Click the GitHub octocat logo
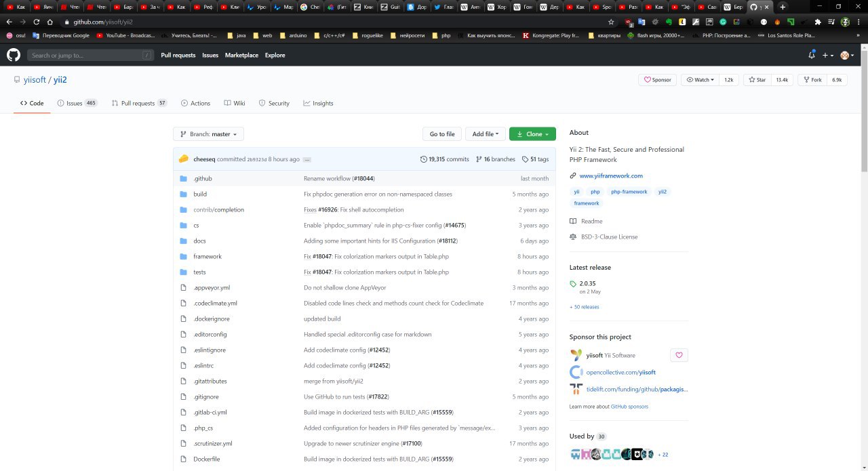This screenshot has height=471, width=868. (14, 55)
